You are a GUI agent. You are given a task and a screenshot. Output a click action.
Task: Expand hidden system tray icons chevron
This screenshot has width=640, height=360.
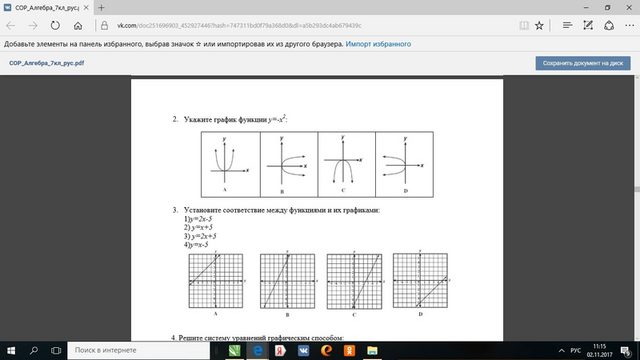pyautogui.click(x=562, y=351)
